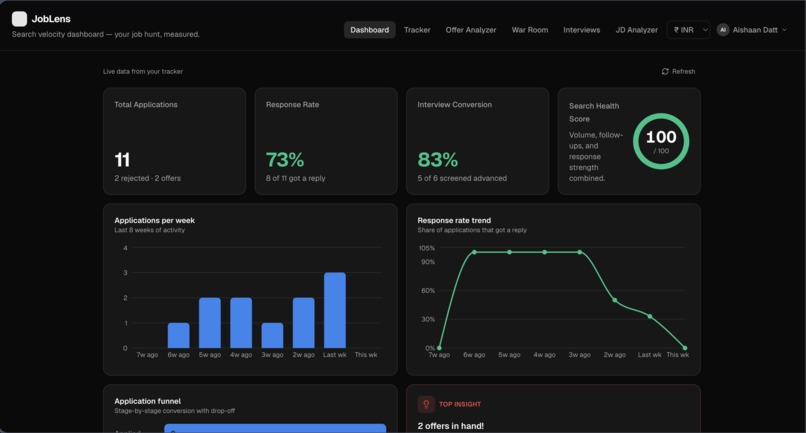Click the Aishaan Datt user name

(755, 30)
